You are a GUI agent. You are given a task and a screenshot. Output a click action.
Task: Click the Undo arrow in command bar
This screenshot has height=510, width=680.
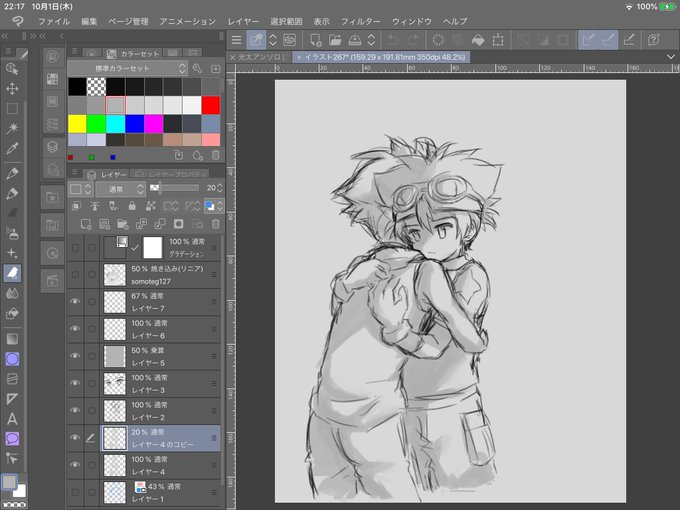click(x=393, y=40)
